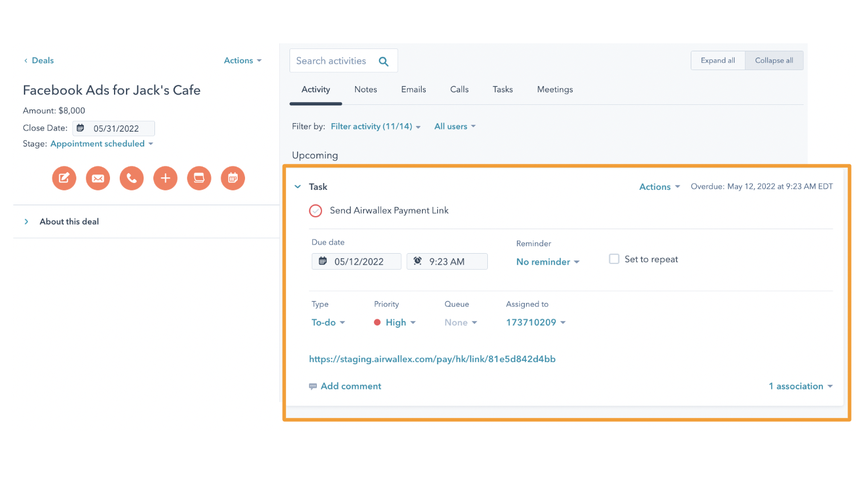Image resolution: width=868 pixels, height=488 pixels.
Task: Toggle the High priority marker dot
Action: pyautogui.click(x=377, y=322)
